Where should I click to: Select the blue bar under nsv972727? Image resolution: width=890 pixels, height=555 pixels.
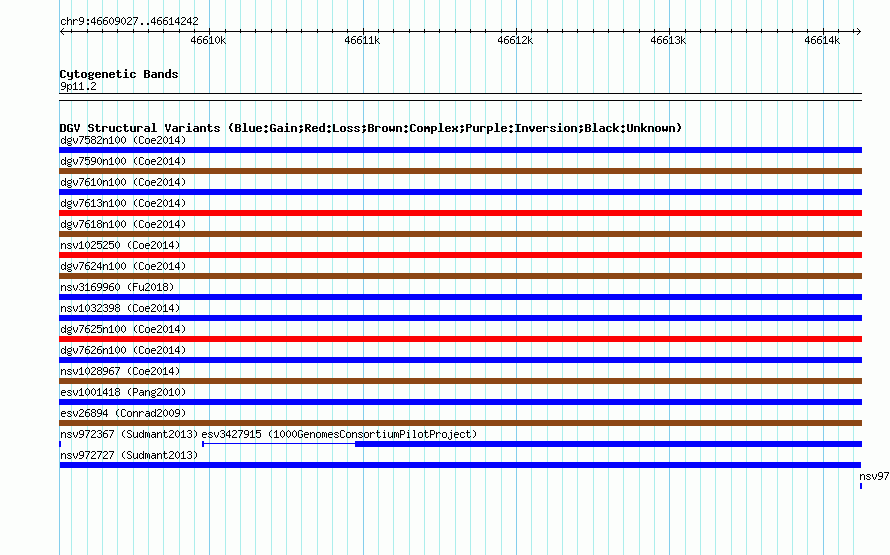pos(460,465)
